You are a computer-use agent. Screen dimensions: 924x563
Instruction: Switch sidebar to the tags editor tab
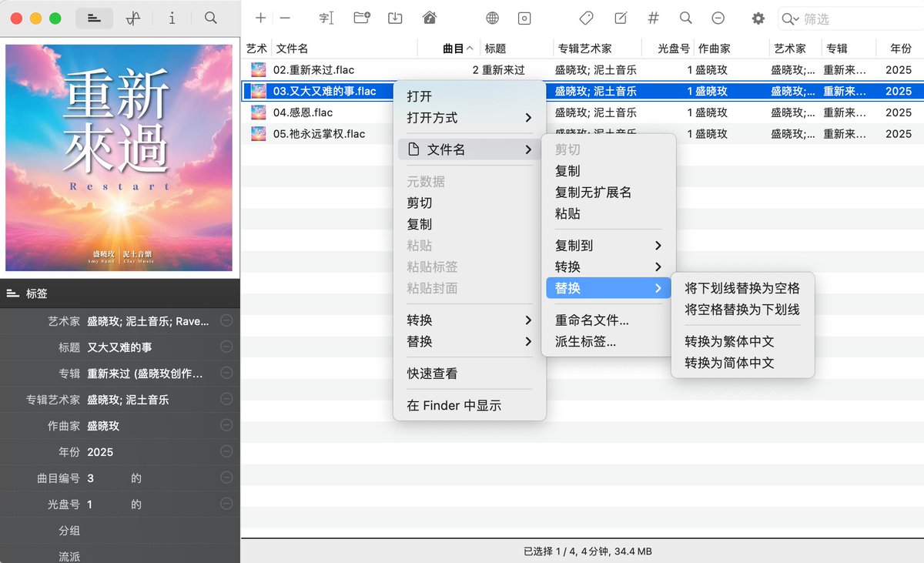[x=95, y=18]
